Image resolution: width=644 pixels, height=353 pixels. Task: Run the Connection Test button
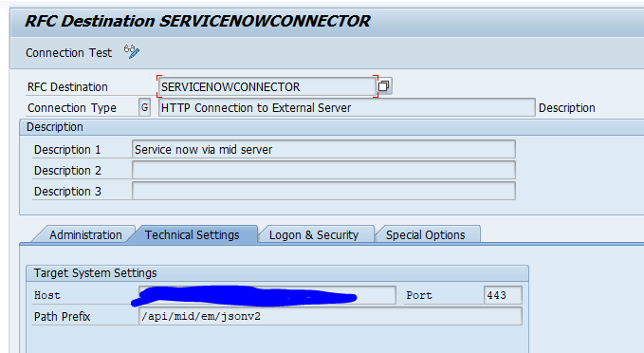[x=68, y=53]
